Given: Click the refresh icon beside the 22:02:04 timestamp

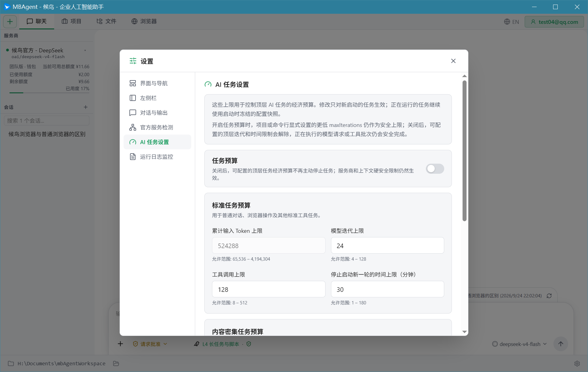Looking at the screenshot, I should (x=549, y=296).
